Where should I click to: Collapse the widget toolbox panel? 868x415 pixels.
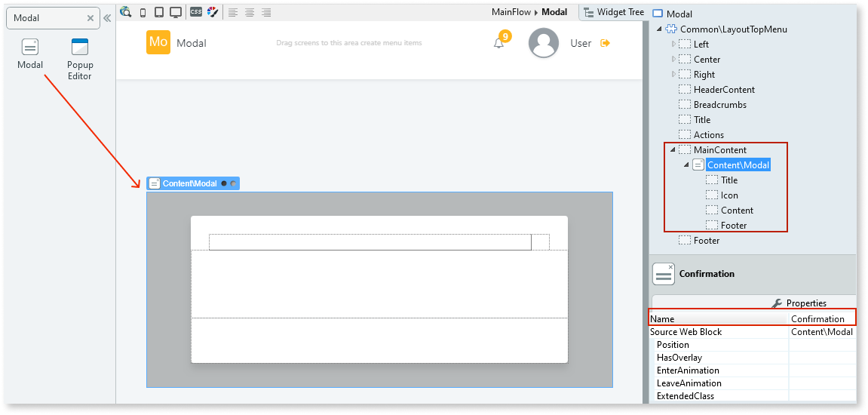107,18
